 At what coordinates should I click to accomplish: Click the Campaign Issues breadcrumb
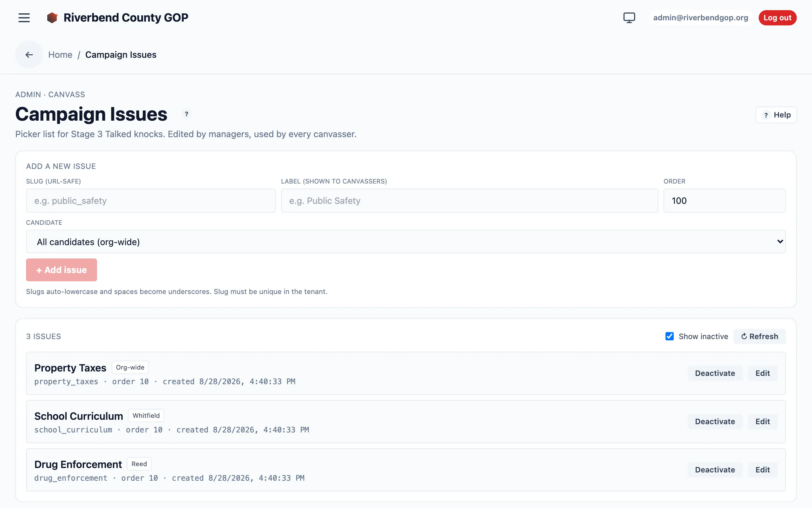point(121,54)
